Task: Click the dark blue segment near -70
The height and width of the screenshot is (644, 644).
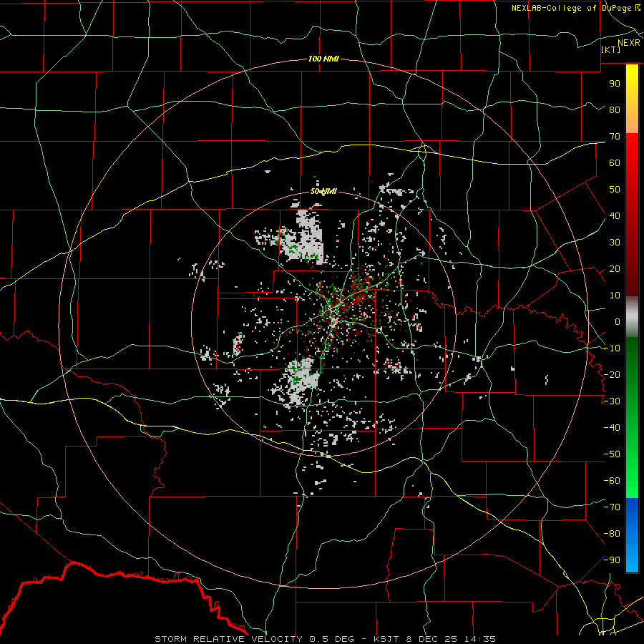Action: (x=632, y=508)
